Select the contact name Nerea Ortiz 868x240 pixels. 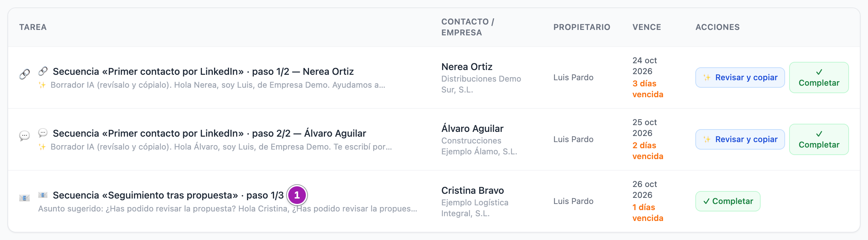[467, 67]
